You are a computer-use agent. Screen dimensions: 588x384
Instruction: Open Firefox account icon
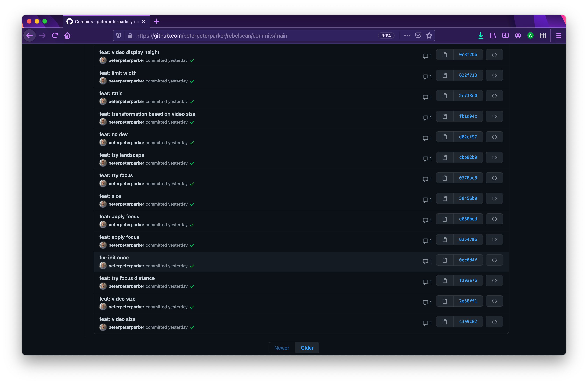pyautogui.click(x=518, y=36)
